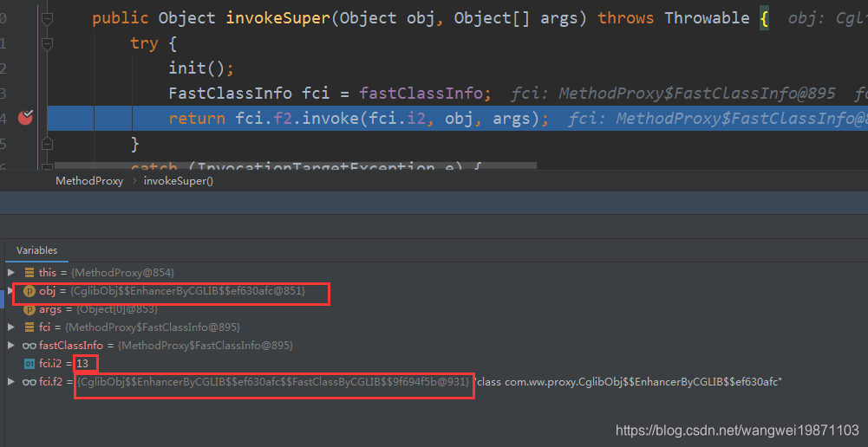Screen dimensions: 868x447
Task: Expand the fci.f2 watch node
Action: (11, 381)
